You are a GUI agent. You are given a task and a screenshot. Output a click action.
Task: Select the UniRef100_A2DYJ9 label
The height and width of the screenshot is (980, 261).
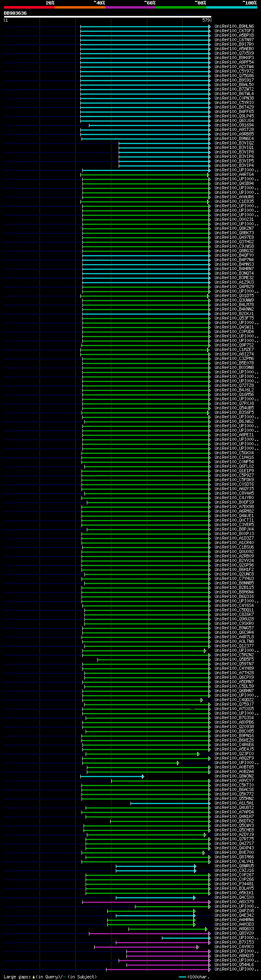click(234, 835)
